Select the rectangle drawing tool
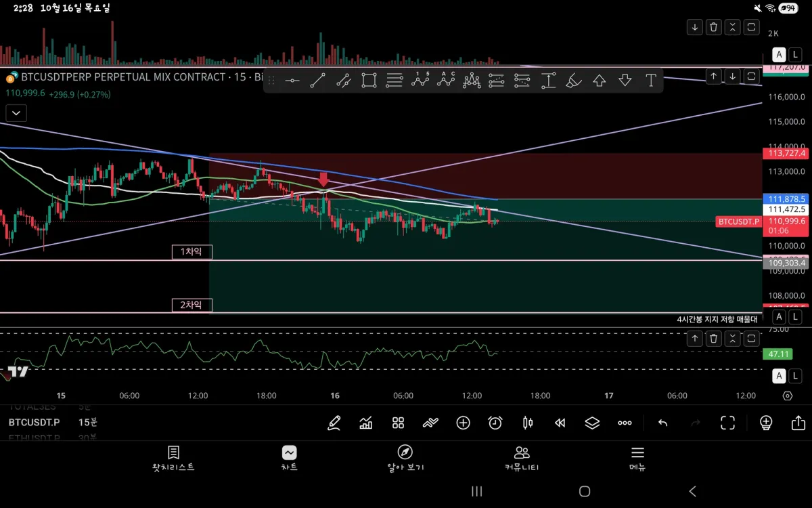This screenshot has height=508, width=812. click(369, 81)
